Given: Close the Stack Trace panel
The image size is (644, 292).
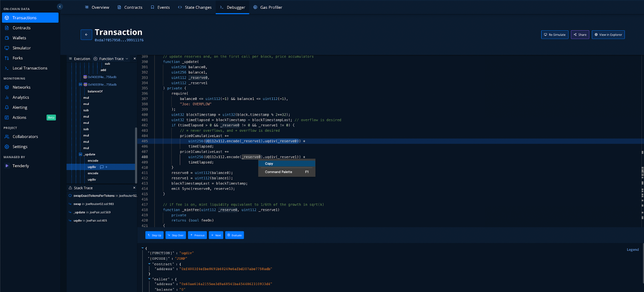Looking at the screenshot, I should click(134, 188).
